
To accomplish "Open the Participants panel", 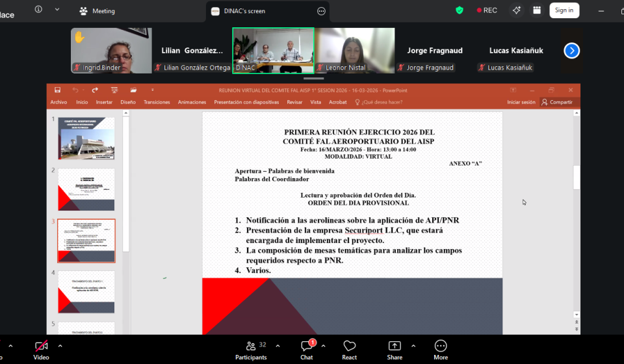I will point(250,350).
